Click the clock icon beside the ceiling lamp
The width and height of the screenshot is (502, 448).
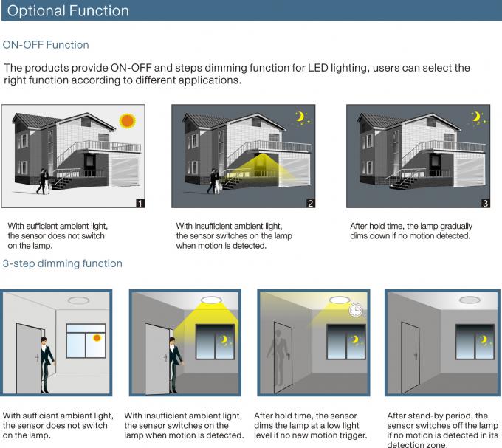(x=355, y=311)
